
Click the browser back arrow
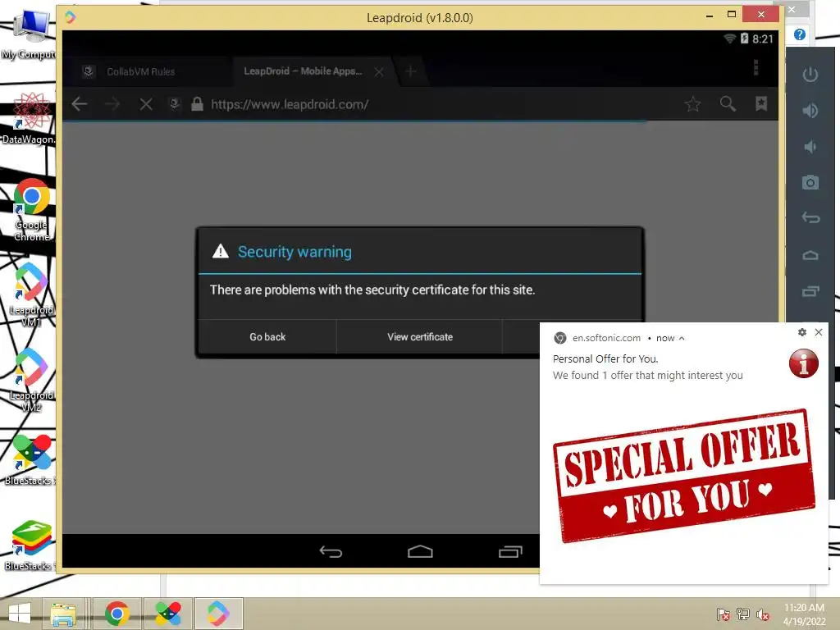[x=80, y=104]
